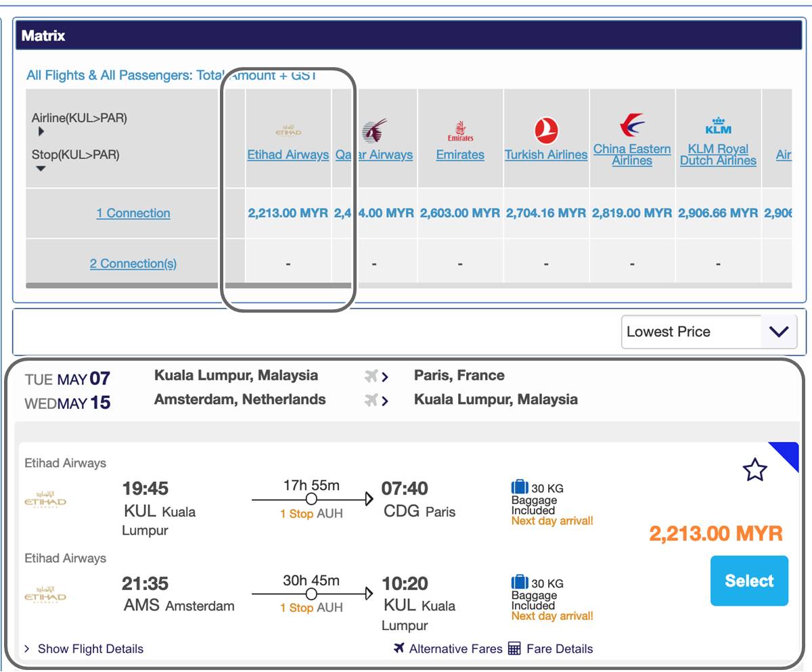Click the 21:35 departure time
Viewport: 812px width, 672px height.
145,583
